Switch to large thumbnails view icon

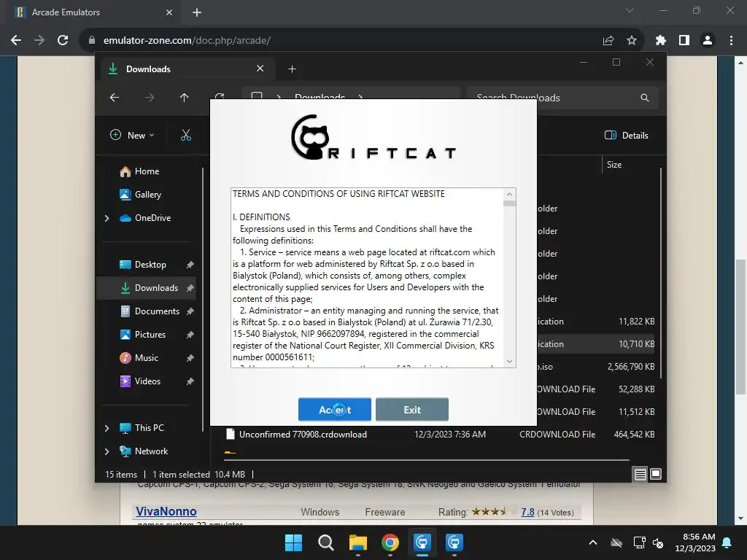[x=656, y=474]
